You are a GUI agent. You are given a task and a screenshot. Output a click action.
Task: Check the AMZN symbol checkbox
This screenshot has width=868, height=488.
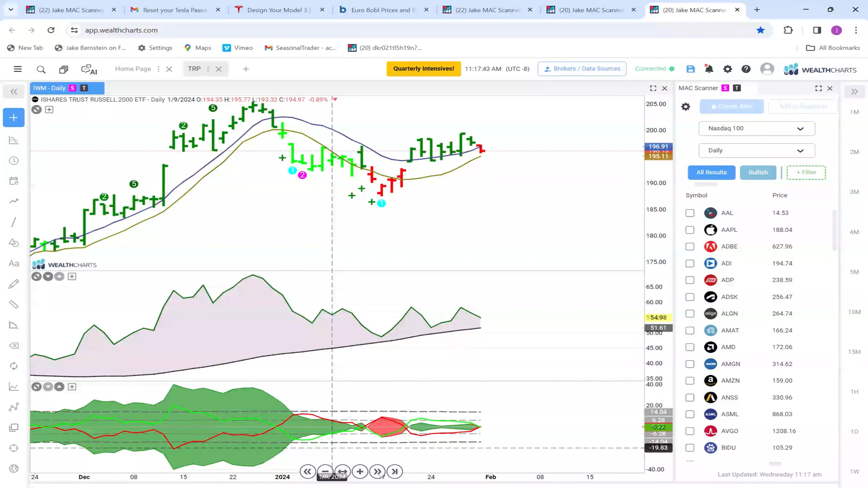point(690,381)
